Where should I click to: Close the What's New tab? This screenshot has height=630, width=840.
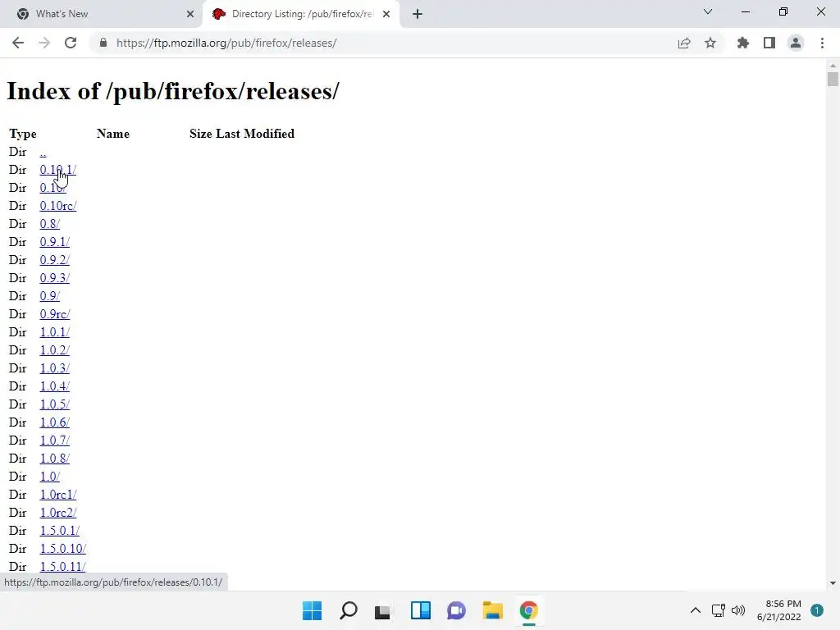pyautogui.click(x=190, y=14)
